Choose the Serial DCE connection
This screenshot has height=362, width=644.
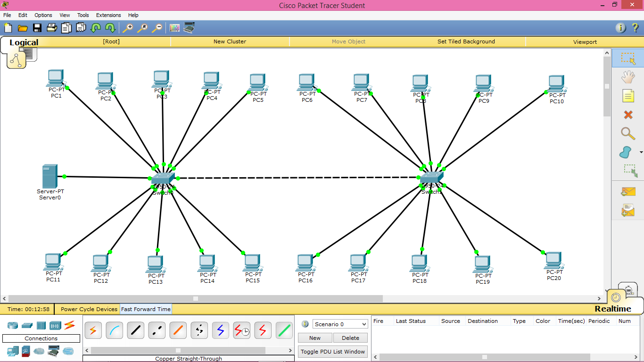(x=241, y=330)
